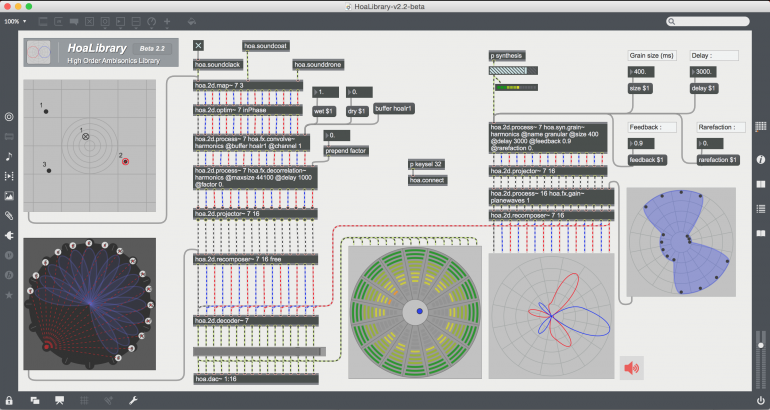Click the paperclip snippets icon in left sidebar
Screen dimensions: 770x410
click(9, 215)
